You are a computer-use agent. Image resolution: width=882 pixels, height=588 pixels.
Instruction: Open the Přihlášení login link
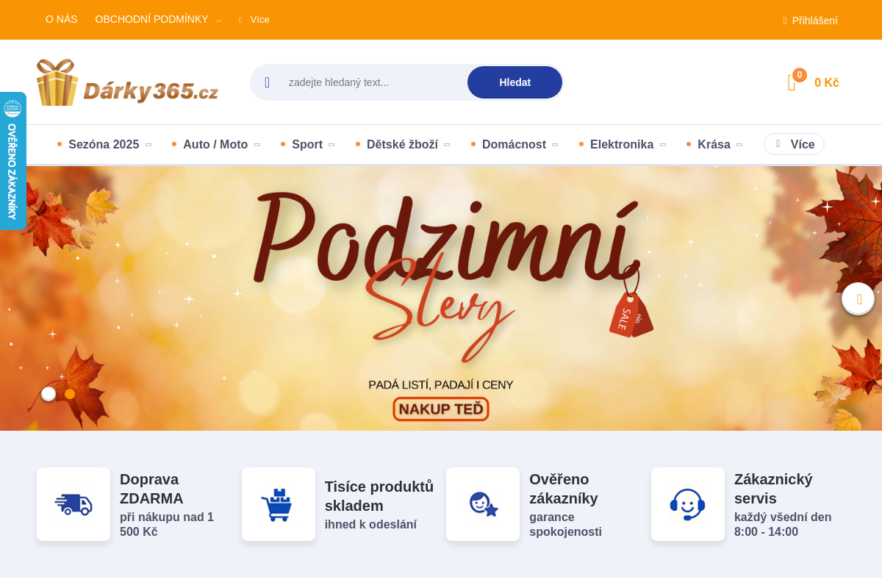814,21
